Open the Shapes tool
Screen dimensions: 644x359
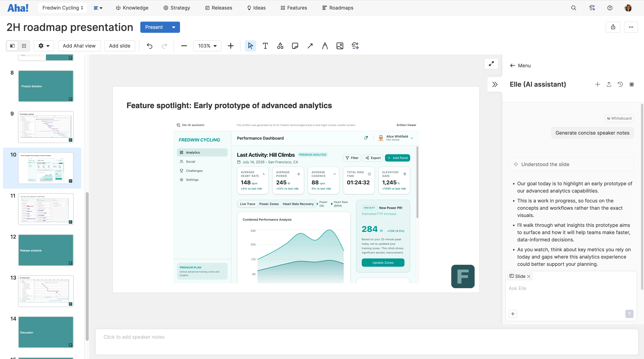[280, 46]
